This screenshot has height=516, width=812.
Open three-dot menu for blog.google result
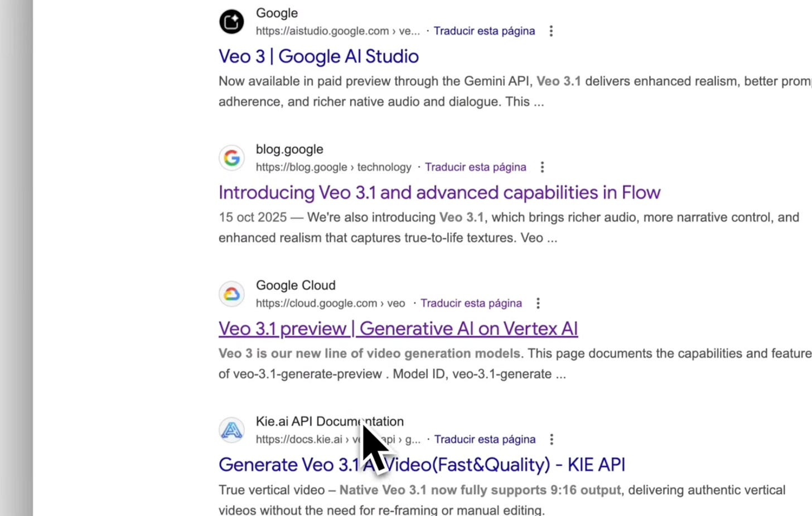tap(542, 167)
